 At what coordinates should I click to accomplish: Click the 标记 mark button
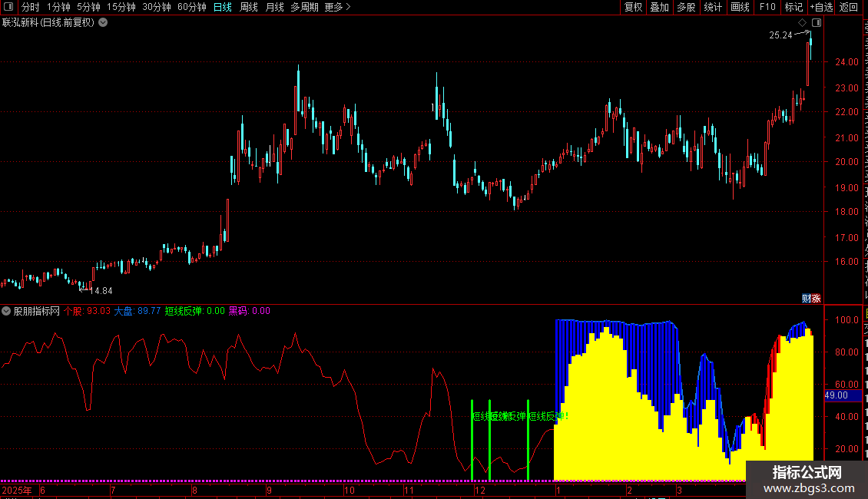(793, 7)
